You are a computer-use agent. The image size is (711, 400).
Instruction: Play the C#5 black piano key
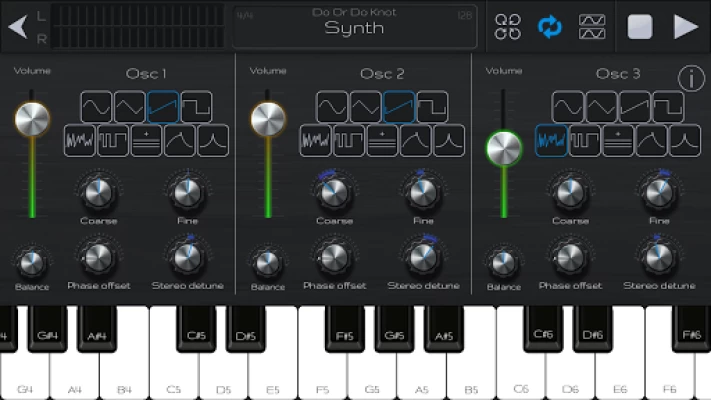click(196, 328)
